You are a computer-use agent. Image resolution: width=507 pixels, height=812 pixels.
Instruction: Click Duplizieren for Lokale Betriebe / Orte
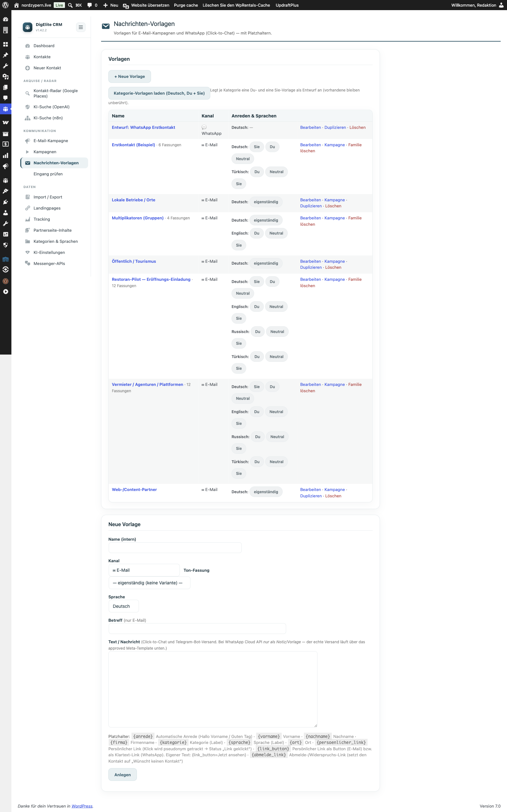[311, 206]
